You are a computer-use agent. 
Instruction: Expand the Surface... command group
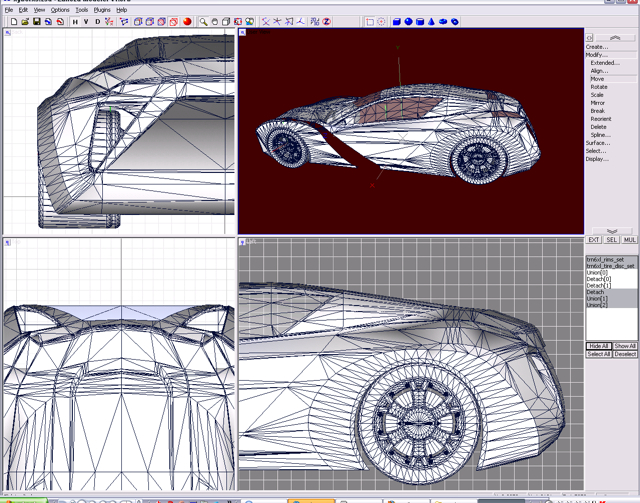pyautogui.click(x=598, y=143)
